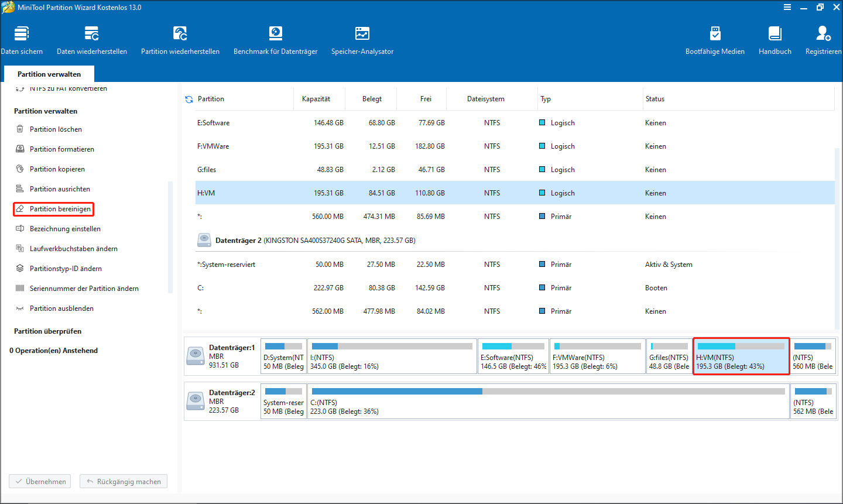
Task: Select the Partition verwalten tab
Action: 49,74
